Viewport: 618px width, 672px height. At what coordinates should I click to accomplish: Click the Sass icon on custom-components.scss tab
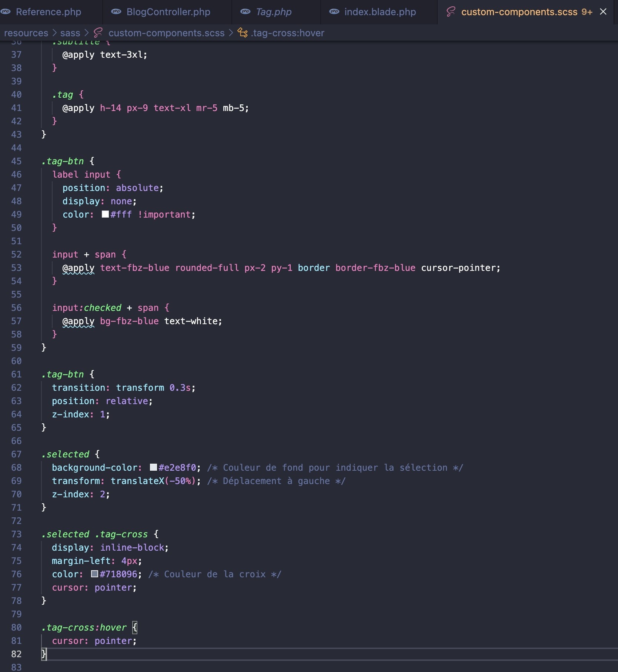(x=451, y=12)
